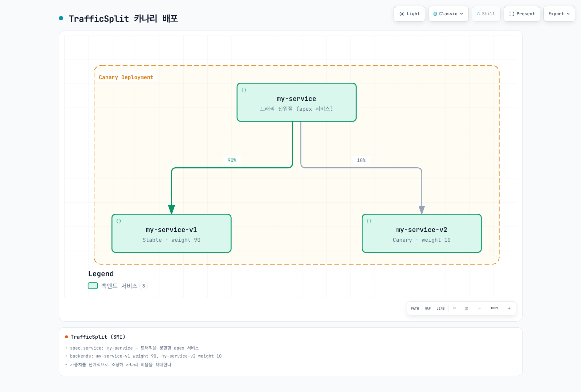Open the Export dropdown menu

tap(559, 14)
